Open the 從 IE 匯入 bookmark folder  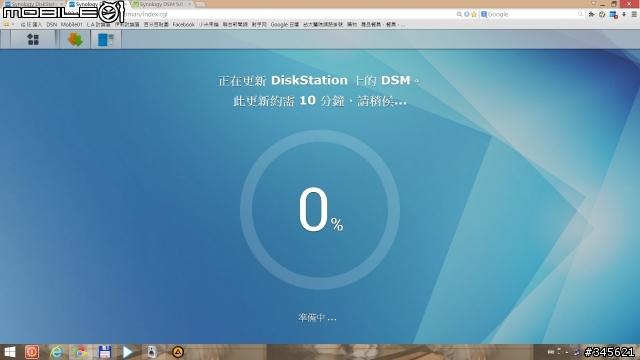point(31,24)
